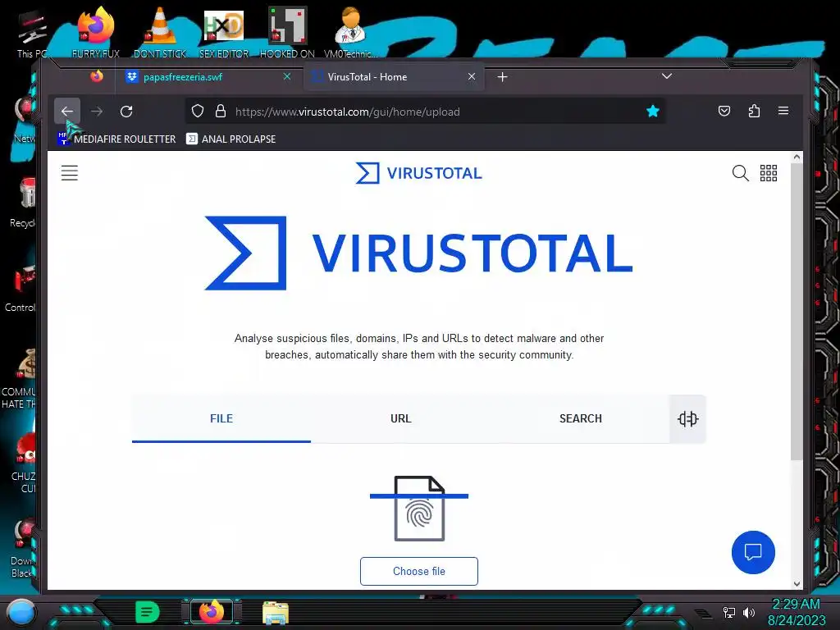Click the network tray icon
Image resolution: width=840 pixels, height=630 pixels.
728,612
